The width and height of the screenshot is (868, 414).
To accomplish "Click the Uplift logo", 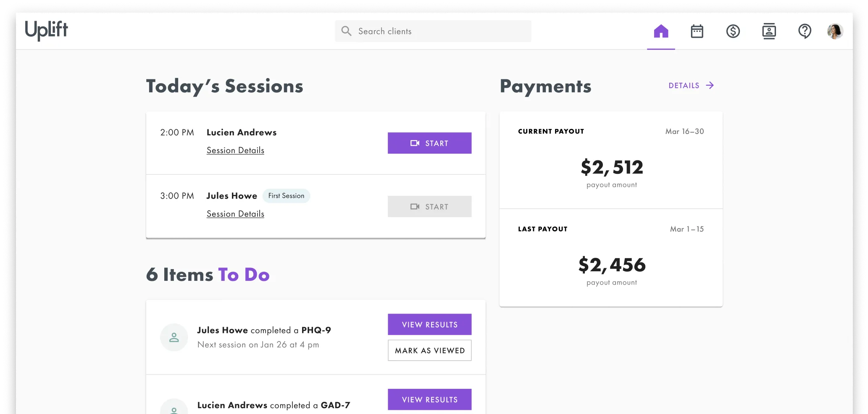I will click(x=46, y=30).
